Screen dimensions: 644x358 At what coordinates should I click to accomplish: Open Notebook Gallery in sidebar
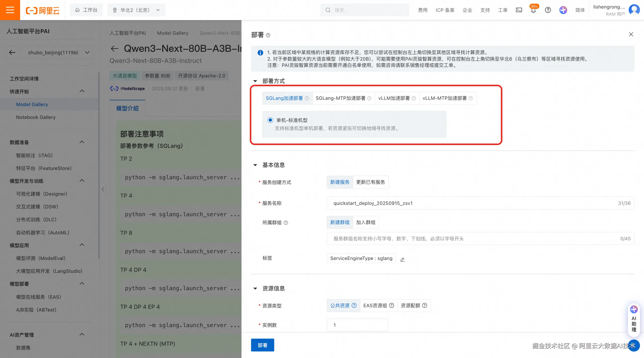coord(36,117)
